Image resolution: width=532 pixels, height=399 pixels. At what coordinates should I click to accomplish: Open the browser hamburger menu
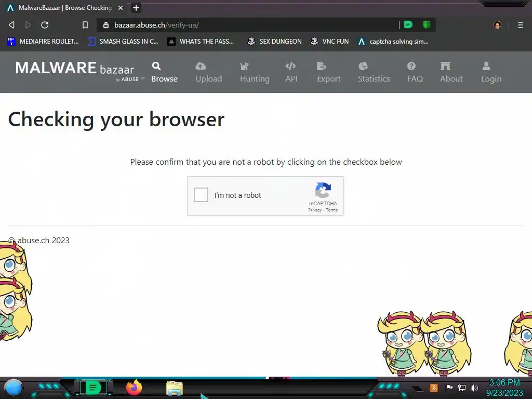tap(521, 25)
